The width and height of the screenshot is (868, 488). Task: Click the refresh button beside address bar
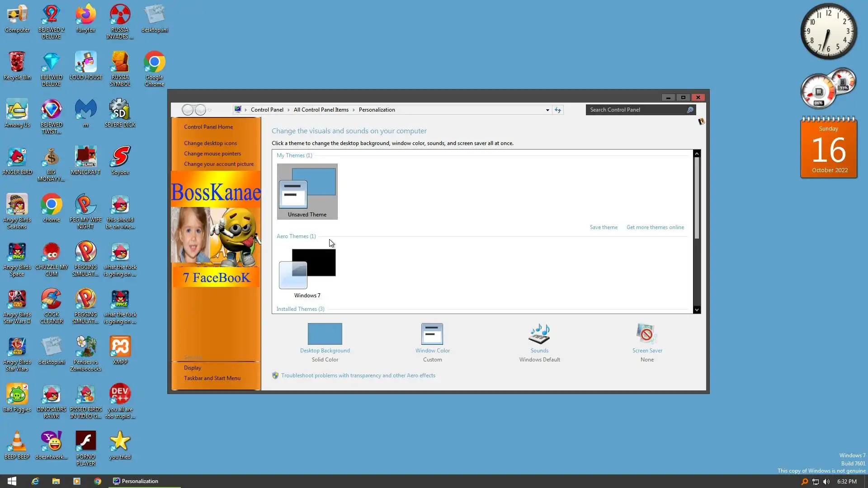click(x=557, y=110)
